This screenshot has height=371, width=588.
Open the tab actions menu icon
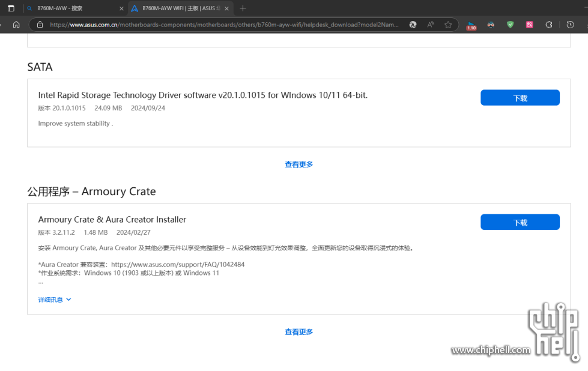pos(11,8)
